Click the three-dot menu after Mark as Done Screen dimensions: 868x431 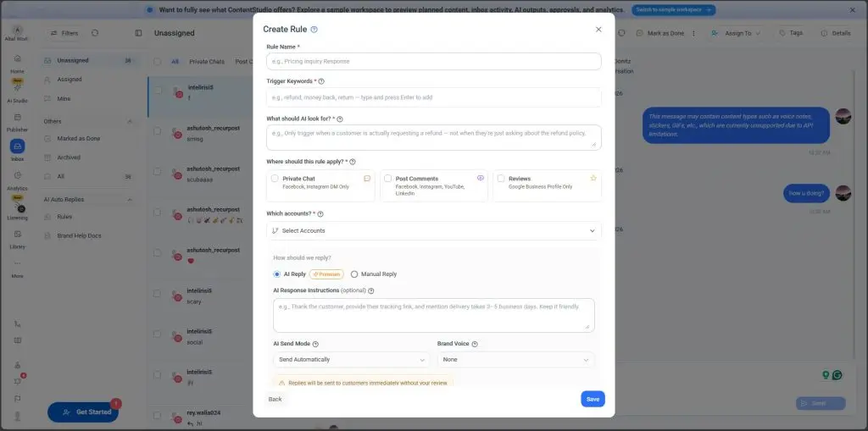pyautogui.click(x=693, y=33)
